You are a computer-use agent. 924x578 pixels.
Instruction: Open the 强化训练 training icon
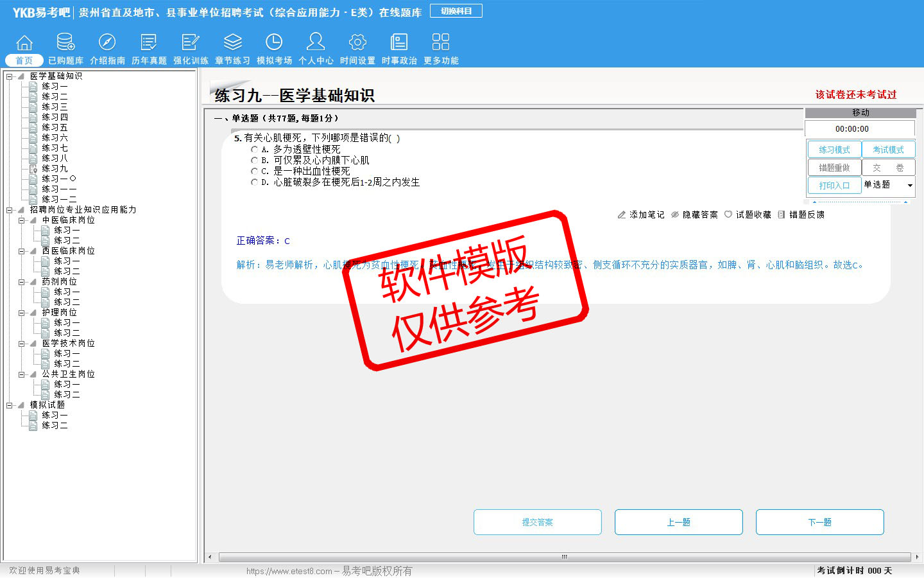[191, 43]
